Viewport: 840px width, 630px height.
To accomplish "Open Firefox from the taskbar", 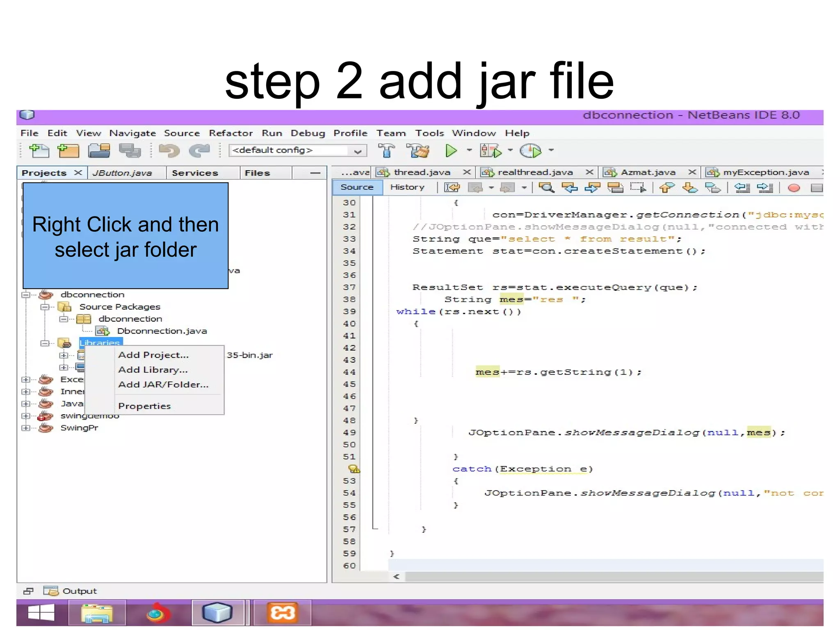I will coord(157,613).
